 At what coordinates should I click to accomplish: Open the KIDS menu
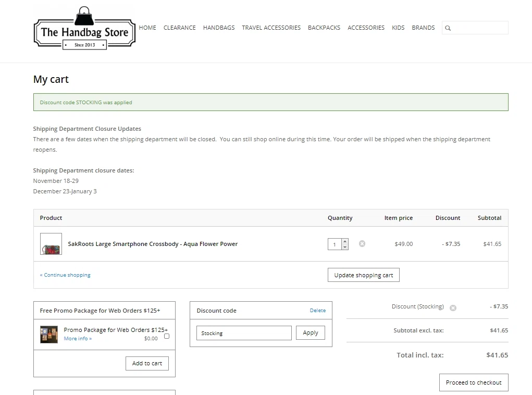pos(398,28)
